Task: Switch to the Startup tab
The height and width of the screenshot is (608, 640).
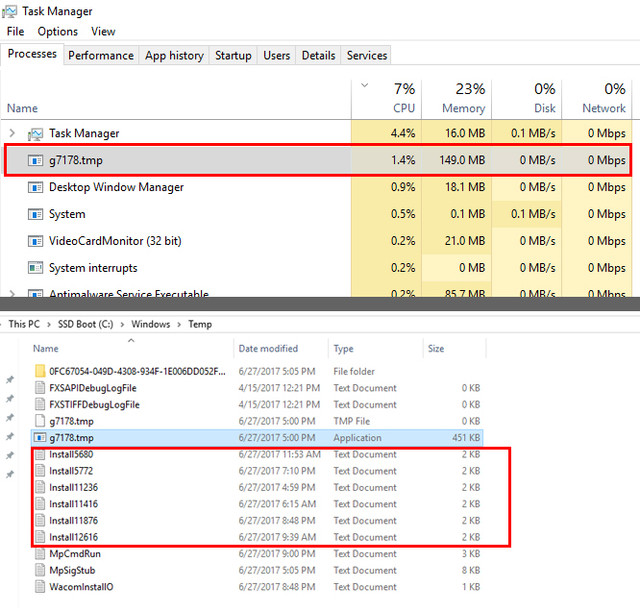Action: (x=233, y=55)
